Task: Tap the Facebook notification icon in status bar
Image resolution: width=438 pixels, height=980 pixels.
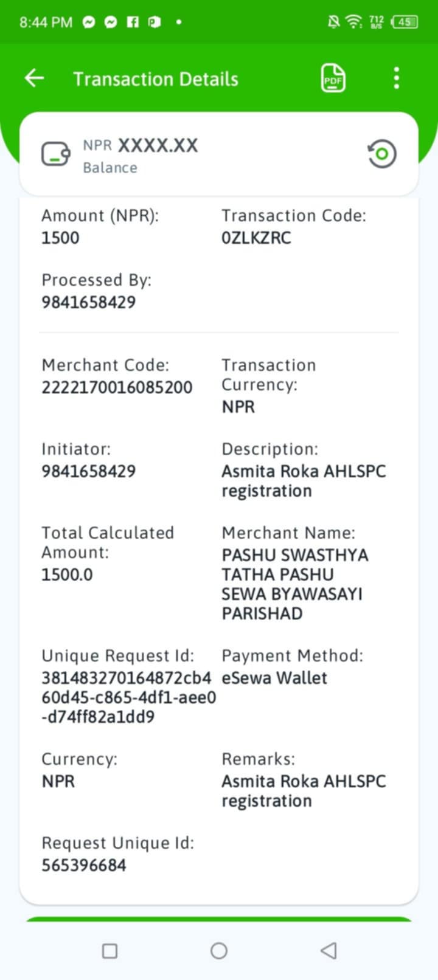Action: pos(133,22)
